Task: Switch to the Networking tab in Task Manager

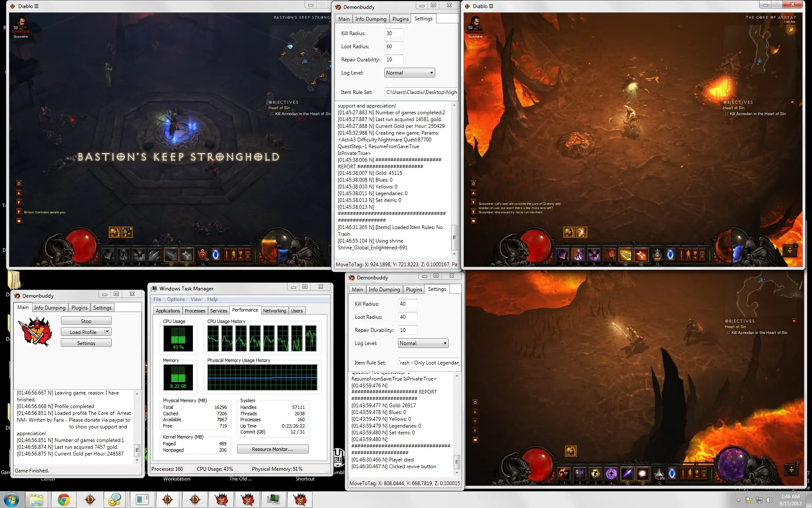Action: [274, 311]
